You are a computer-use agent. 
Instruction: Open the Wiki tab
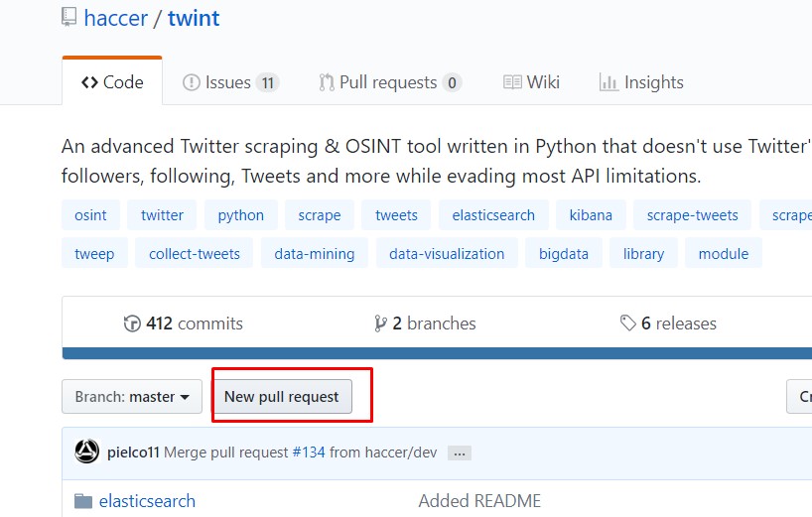[x=531, y=82]
